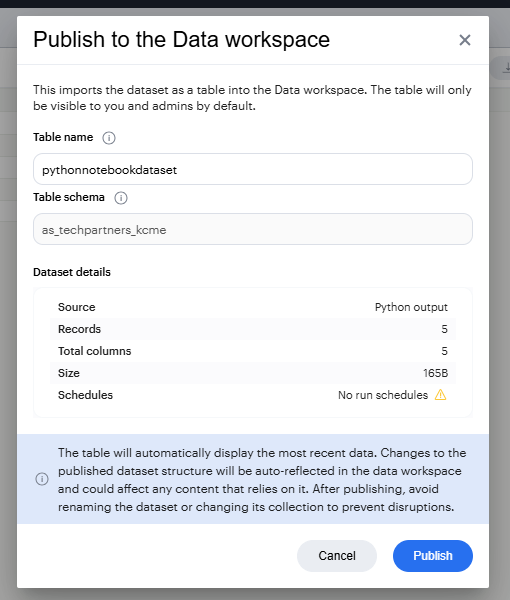Close the Publish to the Data workspace dialog
The image size is (510, 600).
[464, 40]
